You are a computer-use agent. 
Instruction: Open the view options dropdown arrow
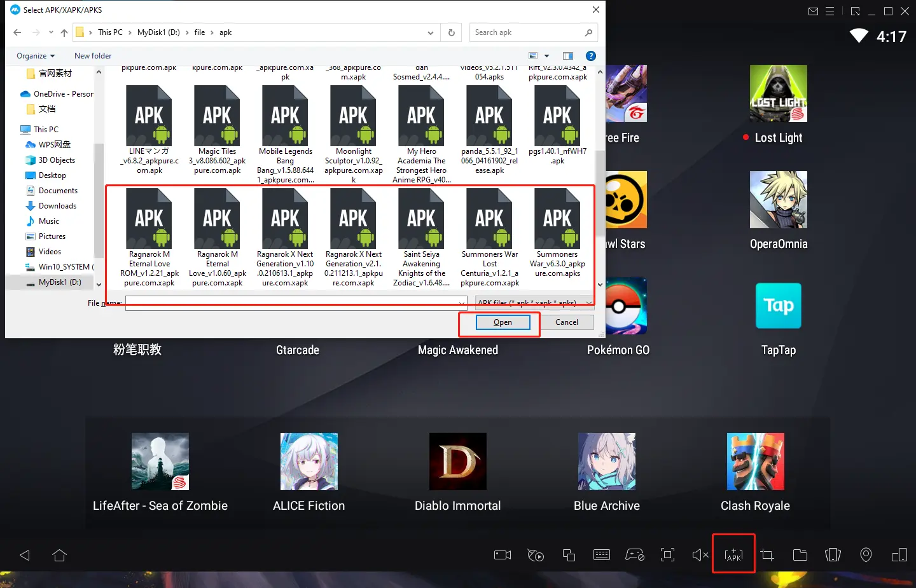coord(546,56)
